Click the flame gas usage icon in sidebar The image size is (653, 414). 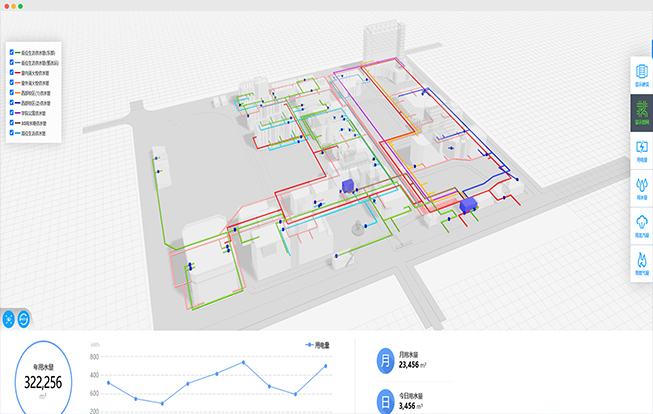click(x=641, y=263)
